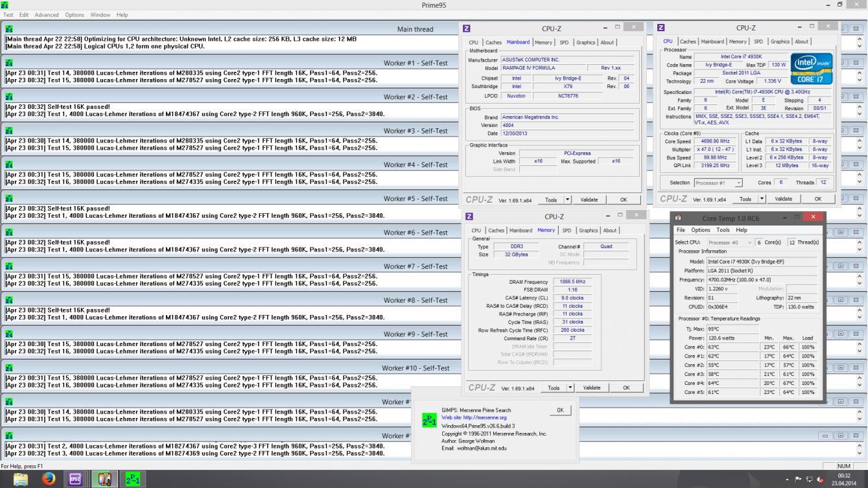Select SPD tab in Memory CPU-Z window
This screenshot has width=868, height=488.
click(567, 231)
